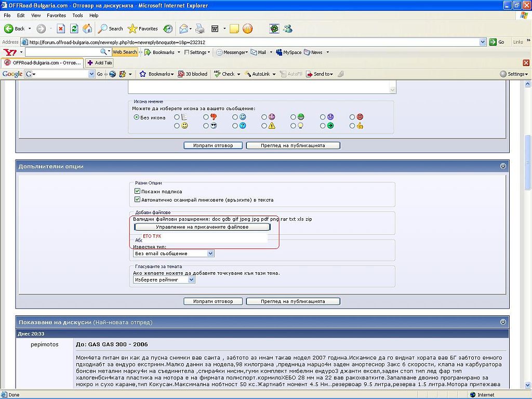Click the Refresh page icon

(x=74, y=29)
